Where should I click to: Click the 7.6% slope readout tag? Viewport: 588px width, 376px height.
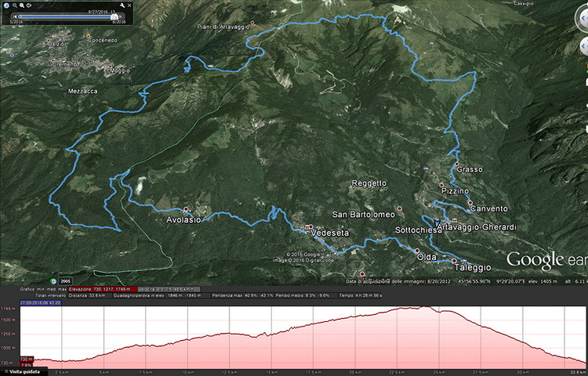coord(26,365)
